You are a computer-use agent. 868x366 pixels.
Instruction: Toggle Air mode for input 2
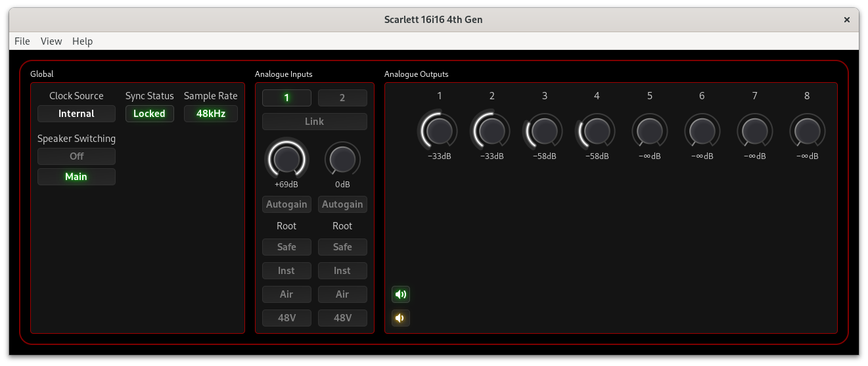pos(342,294)
